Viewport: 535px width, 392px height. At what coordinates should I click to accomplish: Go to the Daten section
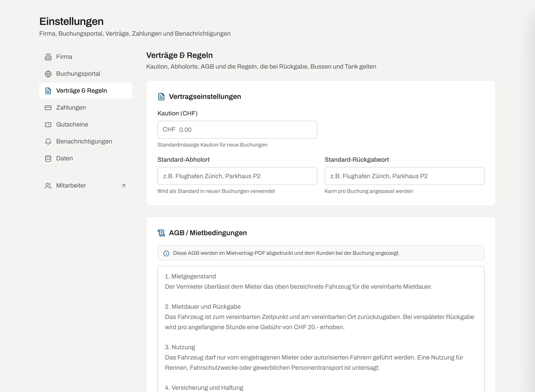point(85,159)
